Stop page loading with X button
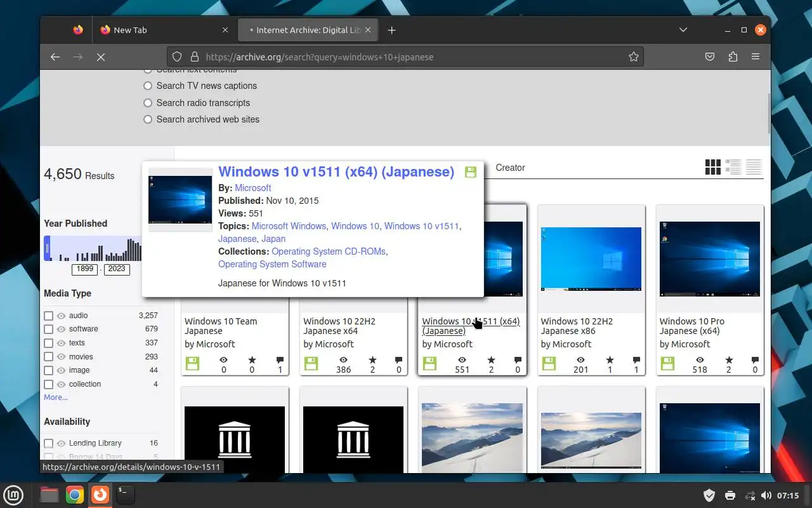This screenshot has width=812, height=508. 100,57
